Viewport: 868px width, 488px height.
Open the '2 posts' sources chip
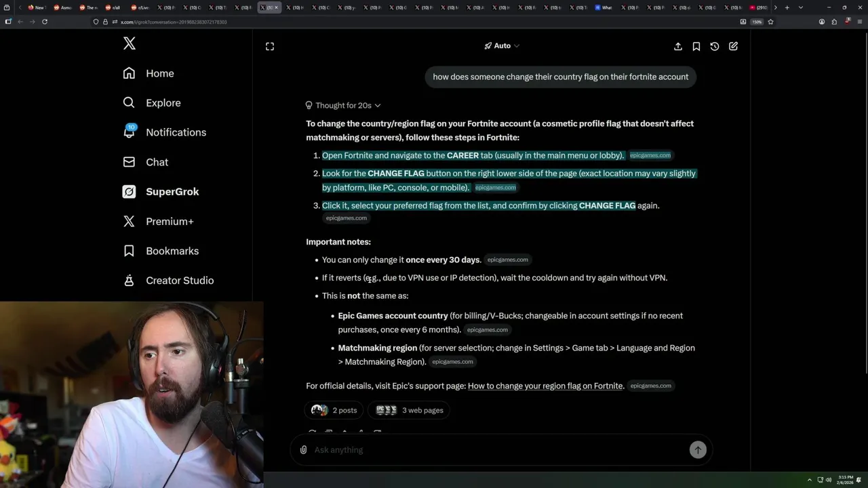pos(334,410)
